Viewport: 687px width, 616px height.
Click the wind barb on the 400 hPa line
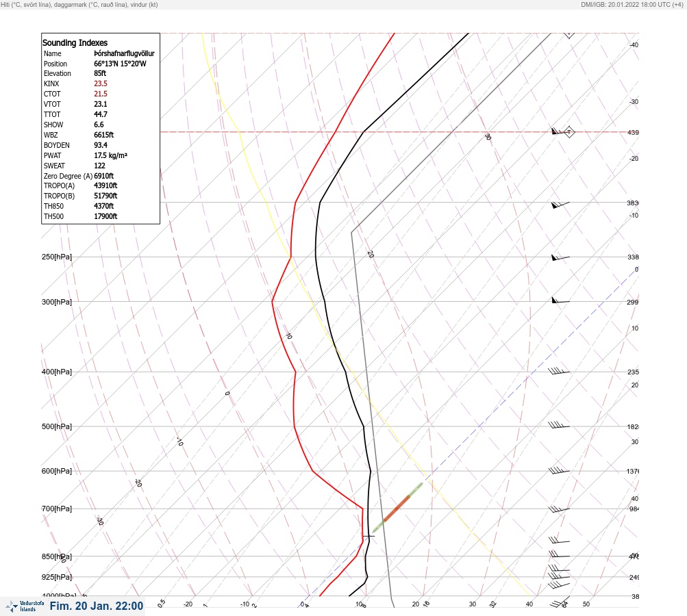(559, 371)
